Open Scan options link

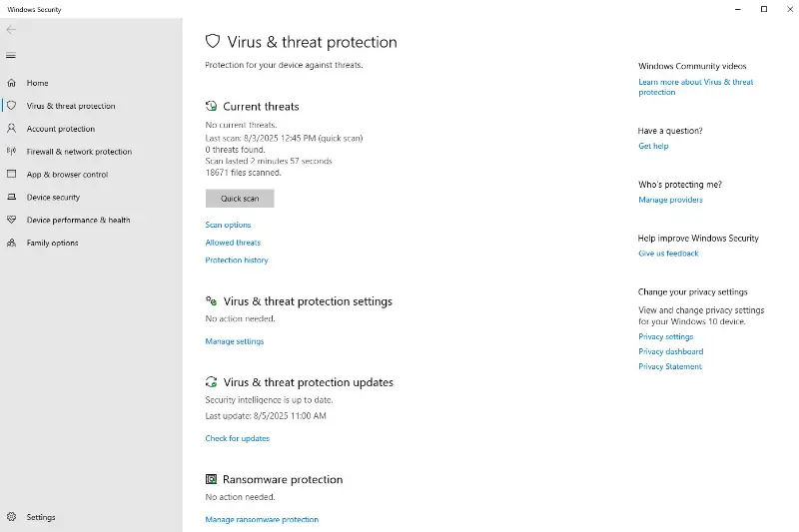point(228,226)
